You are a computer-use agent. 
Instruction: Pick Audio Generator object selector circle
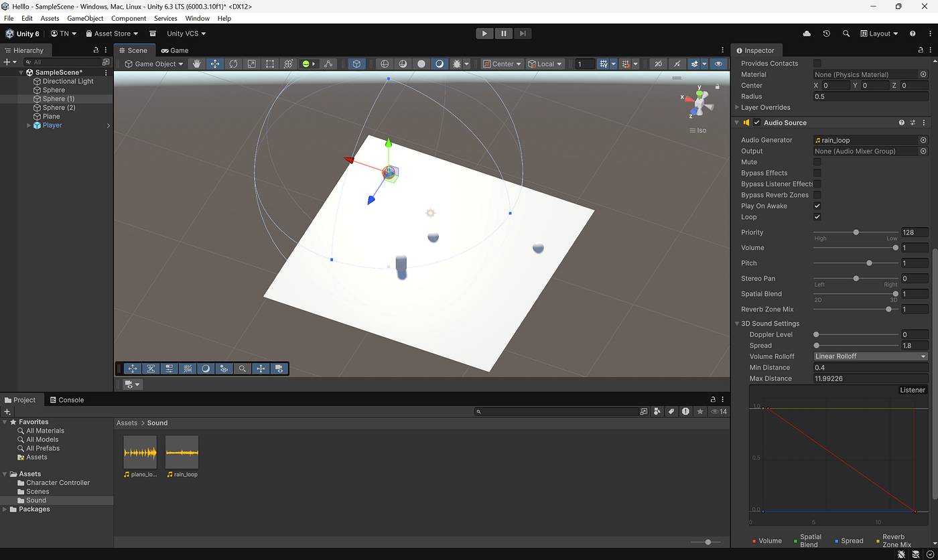[923, 140]
